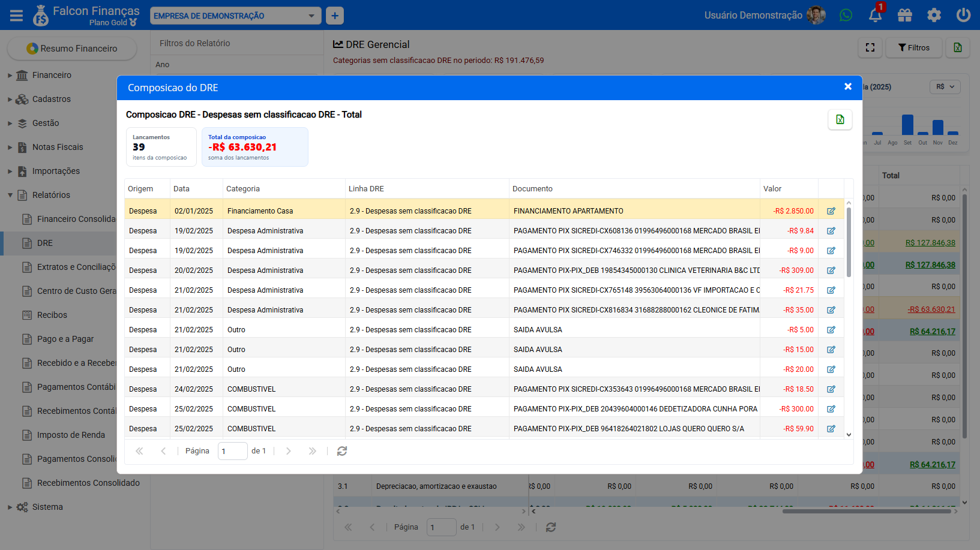Screen dimensions: 980x550
Task: Open the R$ currency dropdown on the chart
Action: pyautogui.click(x=945, y=87)
